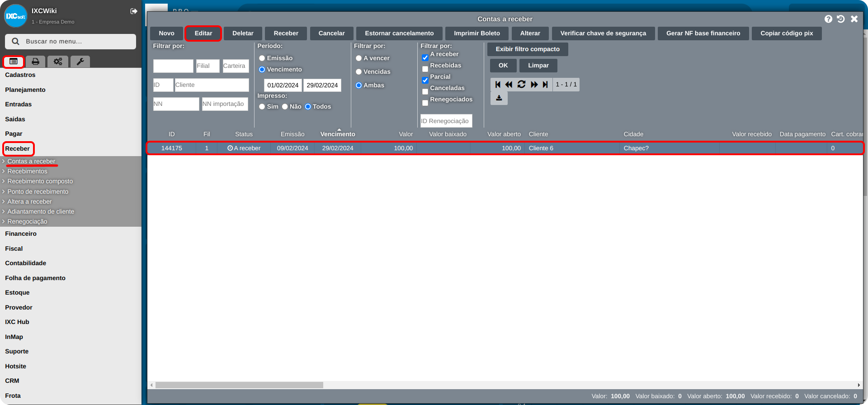The width and height of the screenshot is (868, 405).
Task: Open Recebimentos submenu item
Action: point(27,172)
